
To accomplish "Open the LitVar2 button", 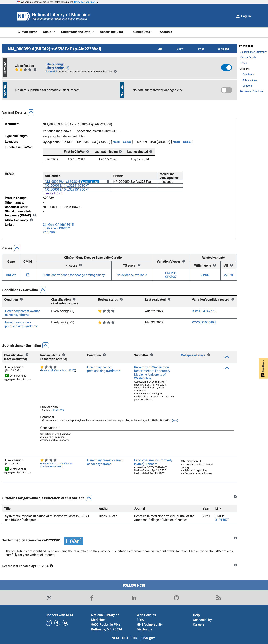I will (x=74, y=541).
